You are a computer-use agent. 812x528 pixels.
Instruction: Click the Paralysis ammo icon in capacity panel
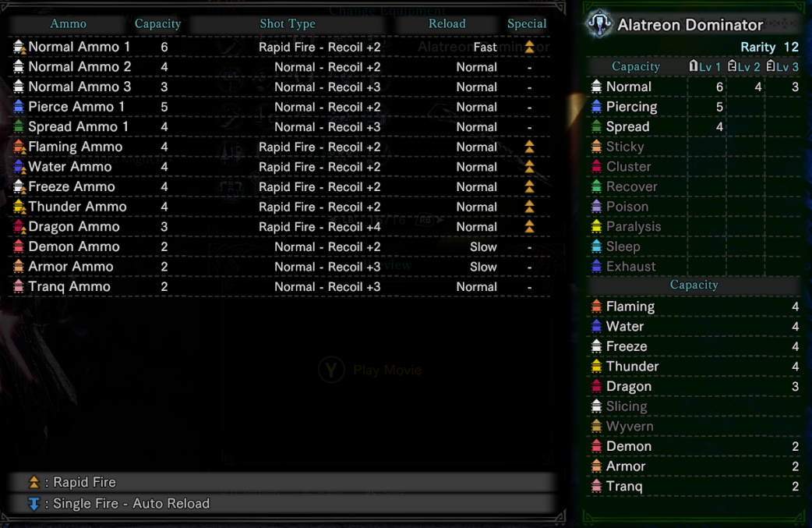click(x=597, y=226)
